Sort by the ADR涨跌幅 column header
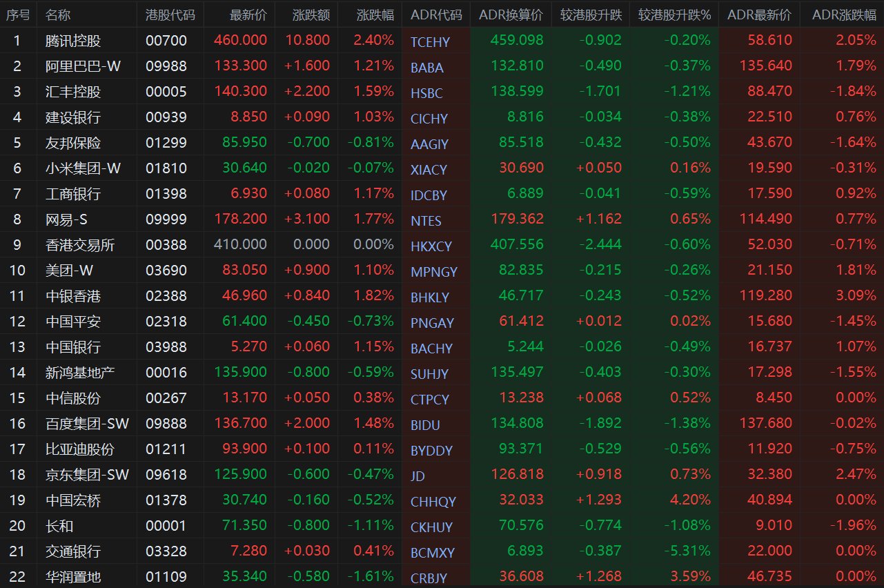Image resolution: width=884 pixels, height=588 pixels. (844, 14)
